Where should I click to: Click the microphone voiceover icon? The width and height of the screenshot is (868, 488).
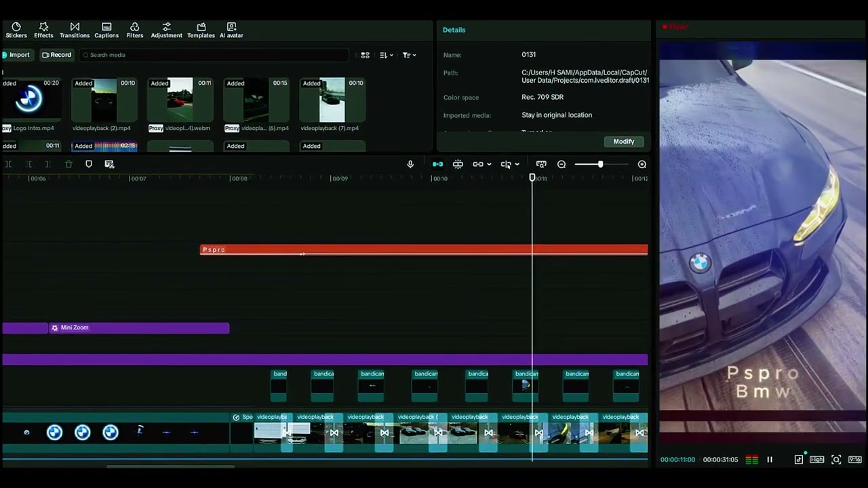pos(410,164)
